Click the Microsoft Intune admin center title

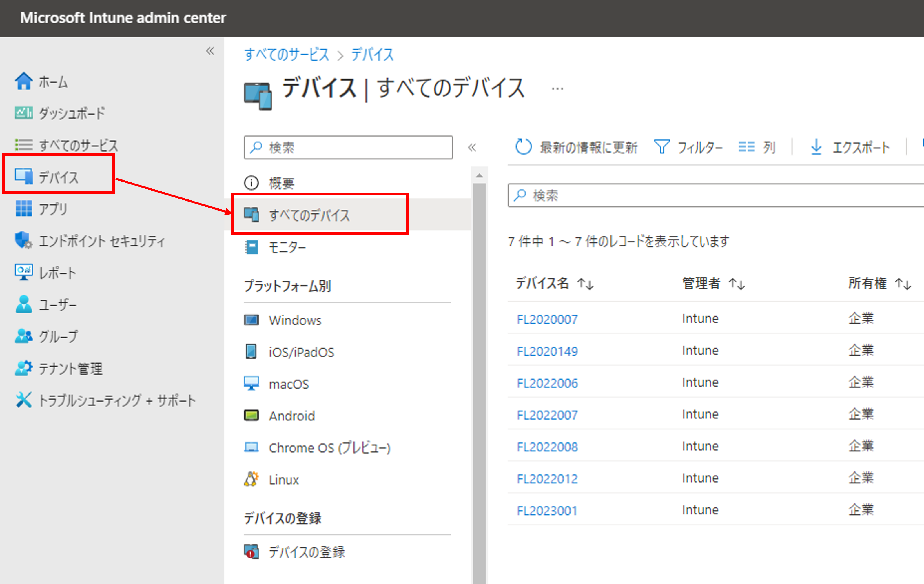[x=123, y=18]
